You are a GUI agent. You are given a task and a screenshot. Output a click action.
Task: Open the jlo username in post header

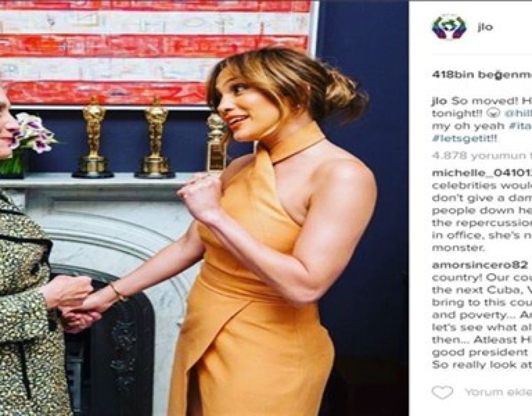[485, 27]
